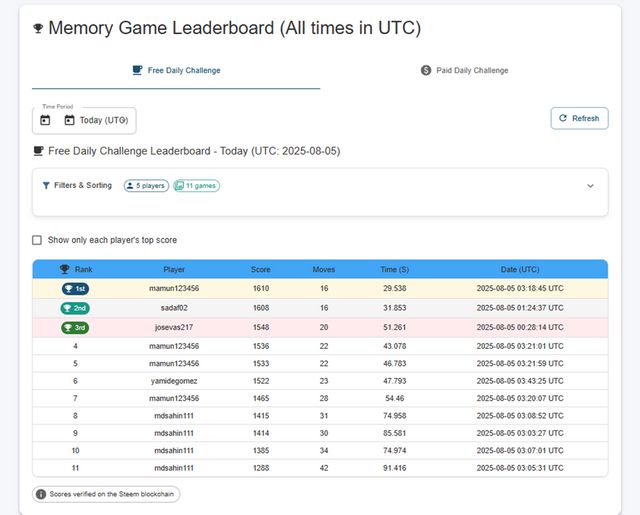The width and height of the screenshot is (640, 515).
Task: Click moves value 42 in the table
Action: (x=324, y=468)
